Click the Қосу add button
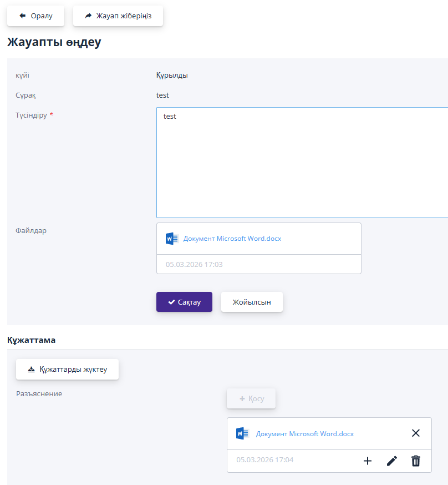 (x=251, y=398)
